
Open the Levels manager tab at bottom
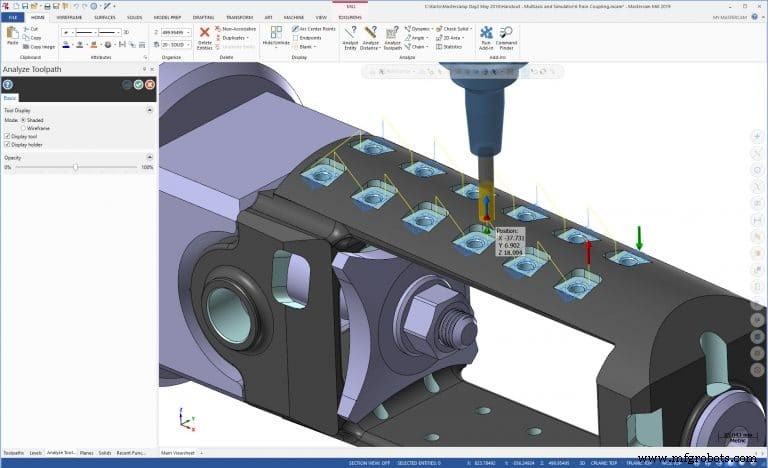36,453
